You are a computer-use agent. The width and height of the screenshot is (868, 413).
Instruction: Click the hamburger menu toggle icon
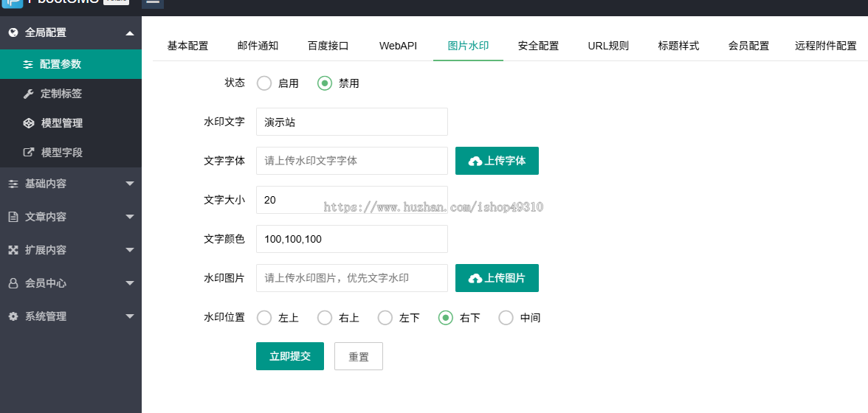coord(153,1)
